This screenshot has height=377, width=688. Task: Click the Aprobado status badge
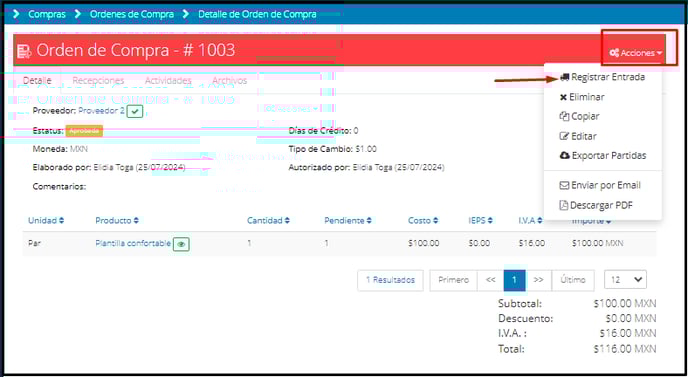coord(84,131)
